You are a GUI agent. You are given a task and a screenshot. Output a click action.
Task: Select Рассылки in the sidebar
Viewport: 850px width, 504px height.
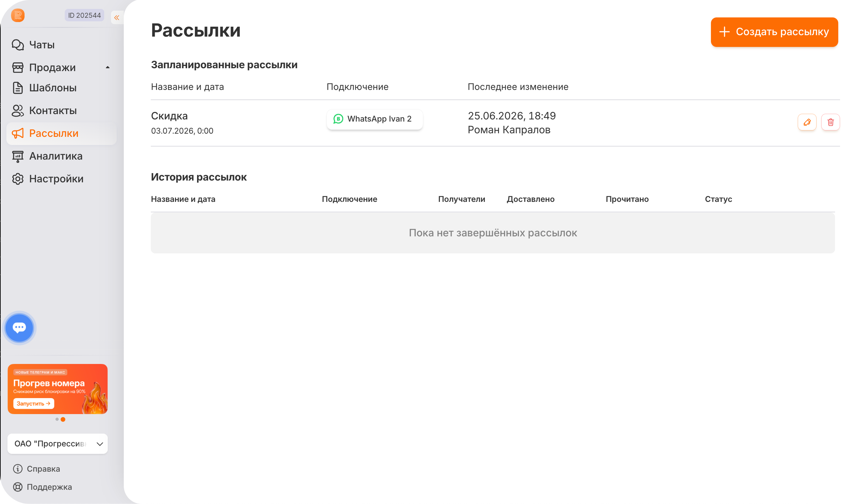[x=62, y=133]
